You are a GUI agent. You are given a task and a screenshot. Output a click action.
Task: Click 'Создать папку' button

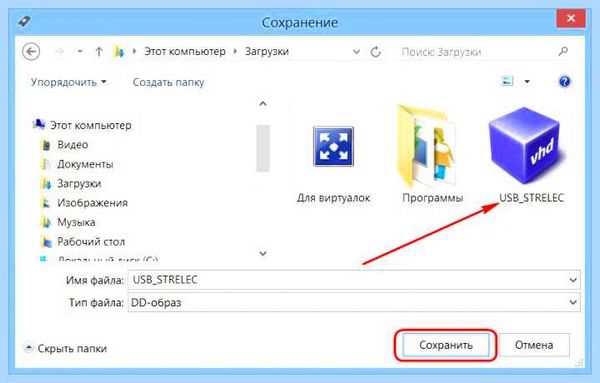[x=168, y=82]
